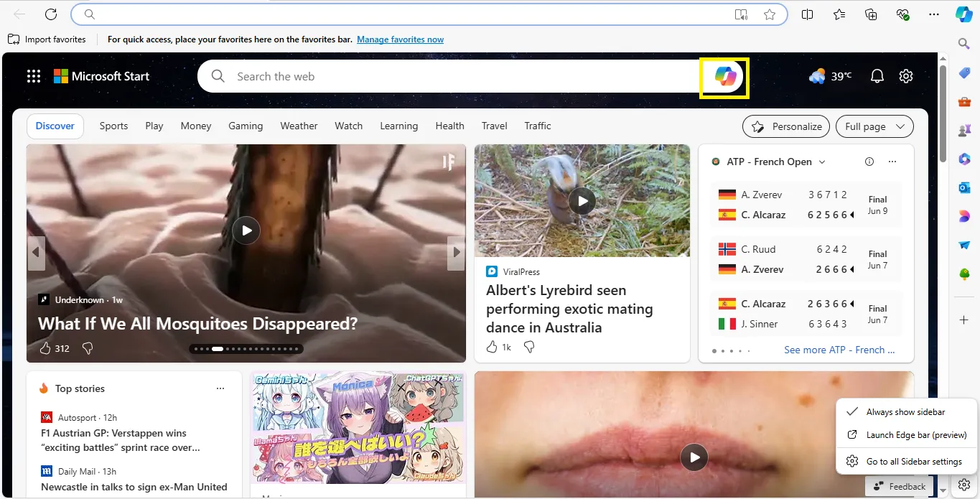Image resolution: width=980 pixels, height=499 pixels.
Task: Open Microsoft Start page settings gear
Action: [906, 76]
